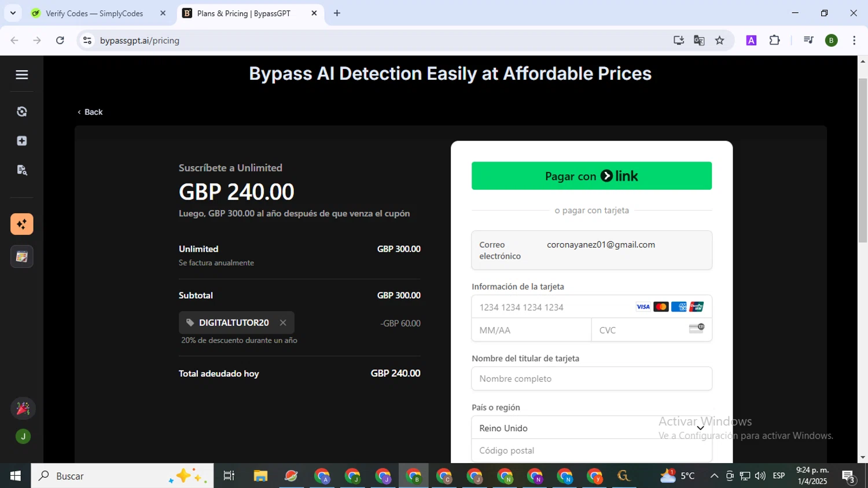Bookmark this page with the star icon

pos(719,41)
